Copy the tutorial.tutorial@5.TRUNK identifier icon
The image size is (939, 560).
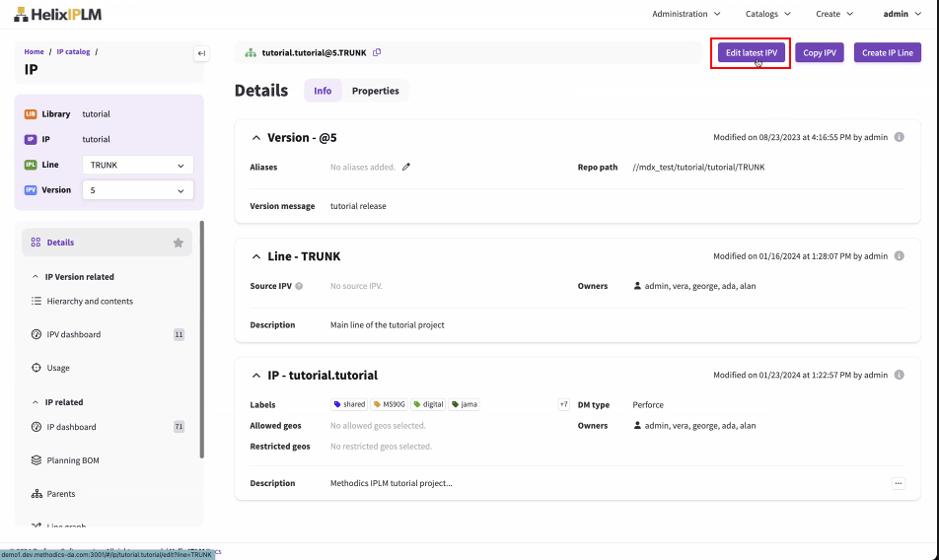[x=377, y=53]
